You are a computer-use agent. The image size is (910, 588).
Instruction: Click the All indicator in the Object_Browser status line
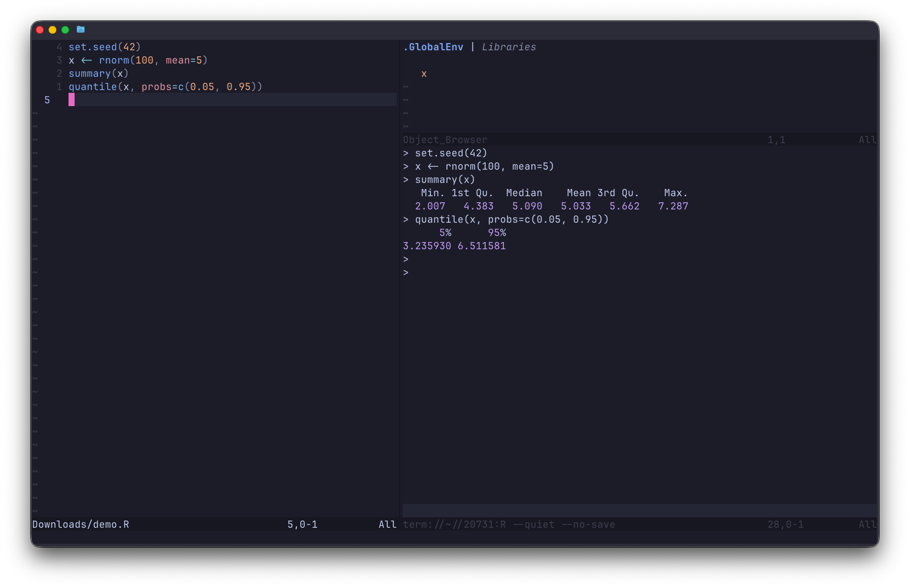867,140
